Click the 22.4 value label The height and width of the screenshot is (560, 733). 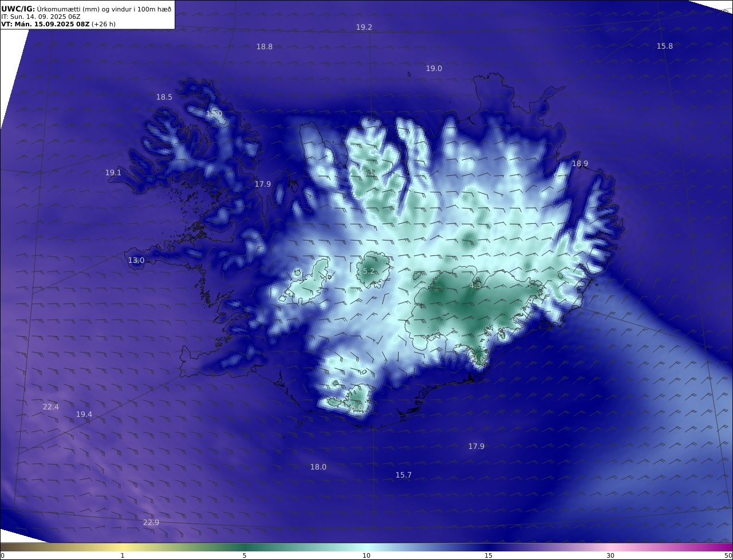tap(51, 407)
